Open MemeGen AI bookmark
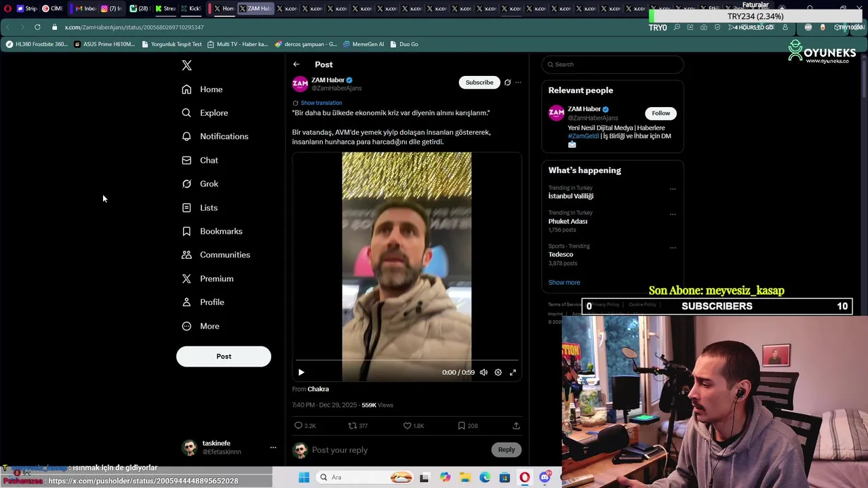This screenshot has width=868, height=488. (x=363, y=44)
